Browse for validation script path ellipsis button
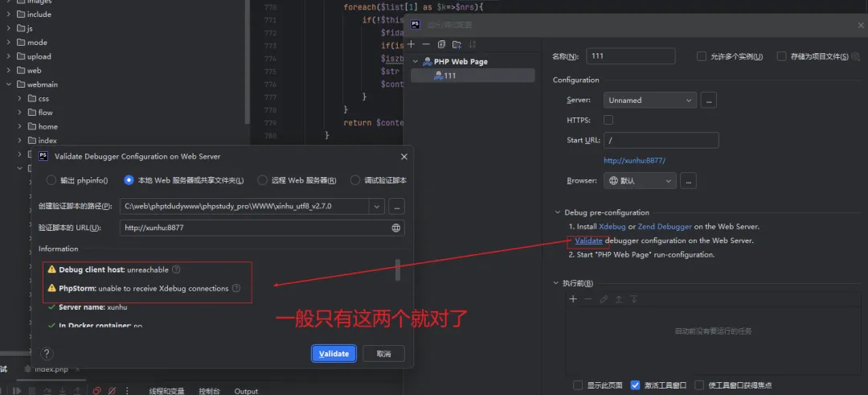This screenshot has height=395, width=868. pos(396,207)
